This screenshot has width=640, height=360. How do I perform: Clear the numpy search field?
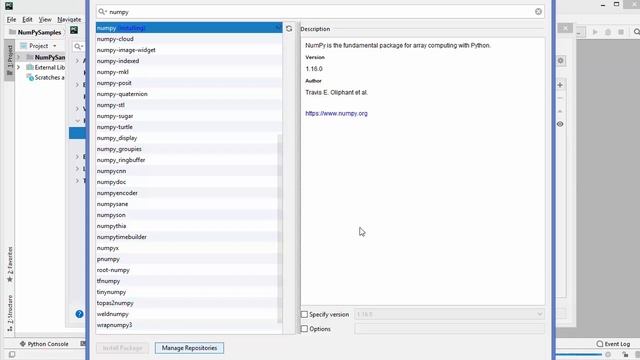point(538,12)
